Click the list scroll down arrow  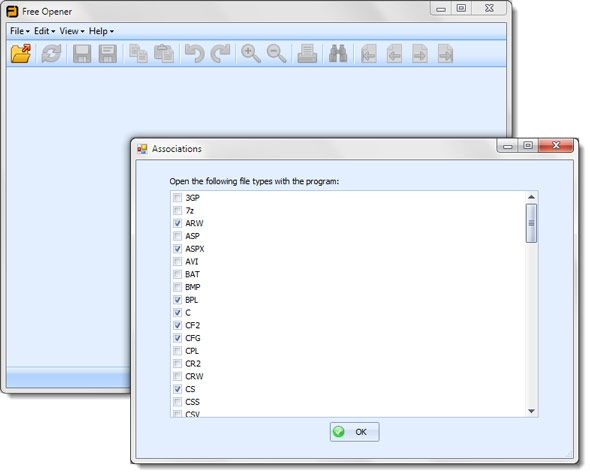coord(531,411)
